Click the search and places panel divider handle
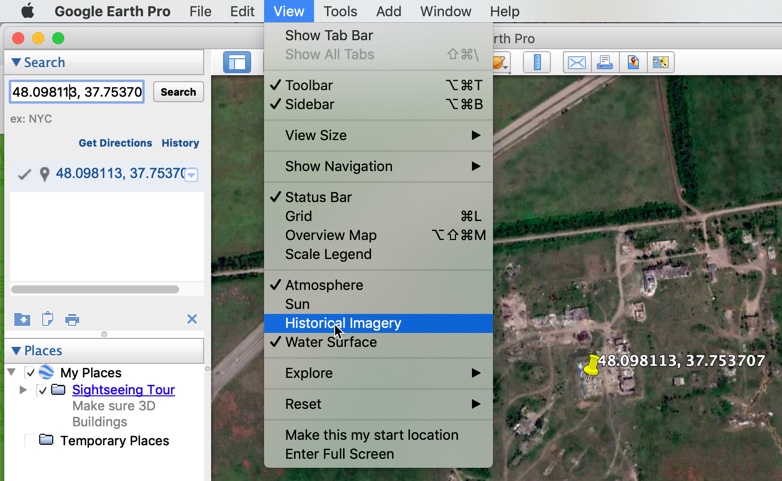 point(104,334)
